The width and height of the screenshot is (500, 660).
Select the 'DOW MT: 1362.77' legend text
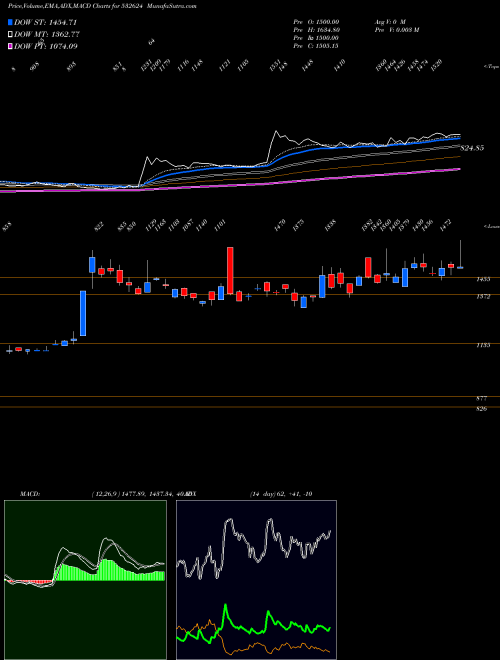coord(47,35)
